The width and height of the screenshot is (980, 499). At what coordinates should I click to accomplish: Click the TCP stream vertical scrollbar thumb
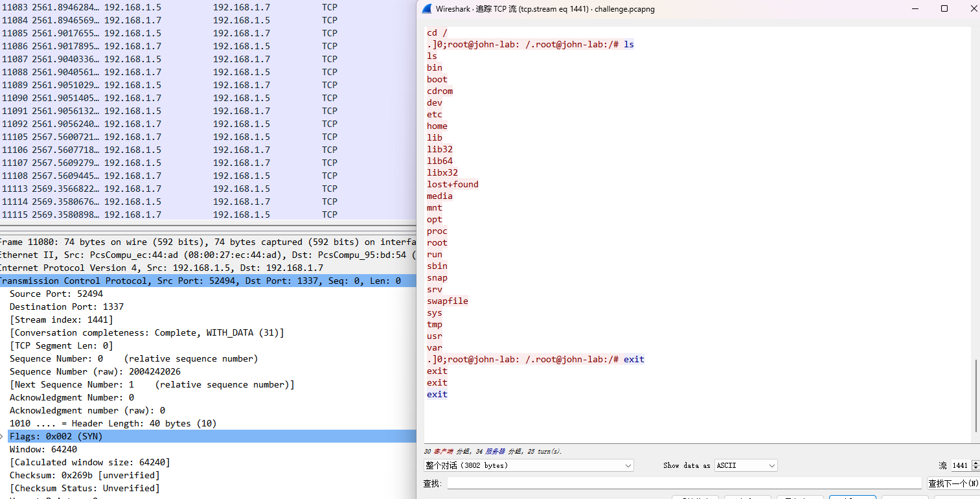(x=975, y=396)
